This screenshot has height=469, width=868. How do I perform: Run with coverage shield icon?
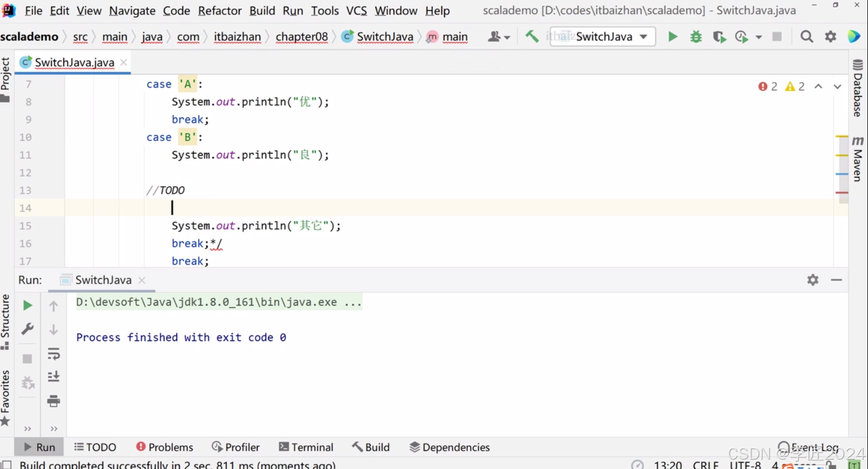tap(719, 37)
